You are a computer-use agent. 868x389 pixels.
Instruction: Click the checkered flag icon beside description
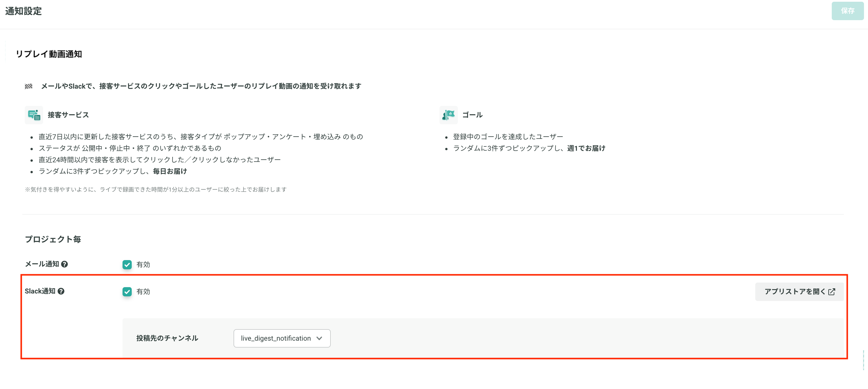point(29,86)
